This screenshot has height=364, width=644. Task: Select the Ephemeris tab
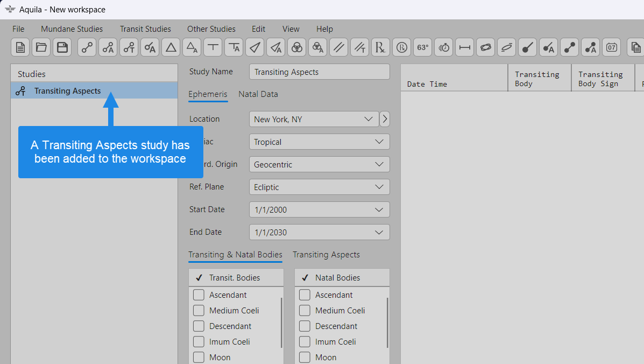208,94
